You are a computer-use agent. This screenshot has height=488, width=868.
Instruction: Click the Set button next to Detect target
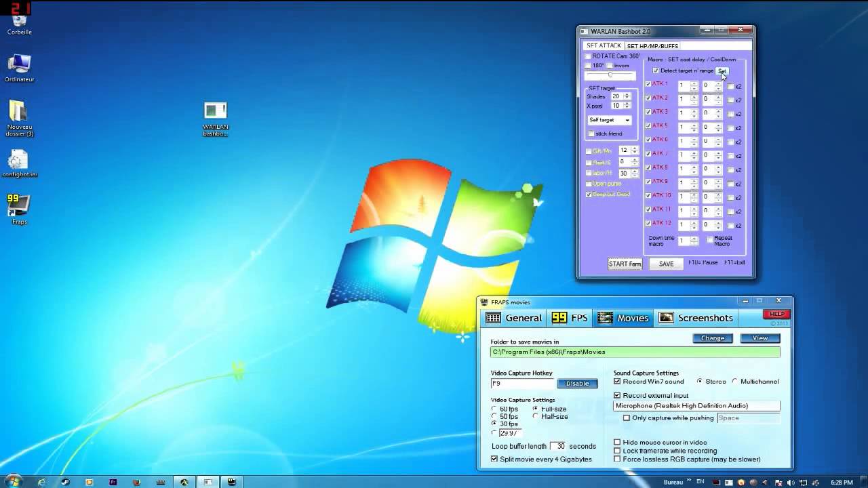click(722, 70)
